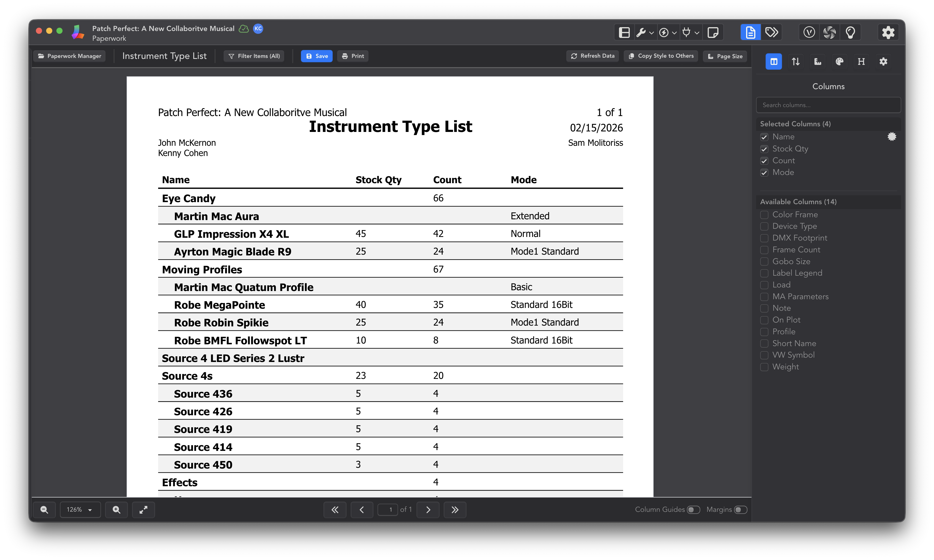Uncheck the Stock Qty column checkbox
This screenshot has width=934, height=560.
(764, 149)
